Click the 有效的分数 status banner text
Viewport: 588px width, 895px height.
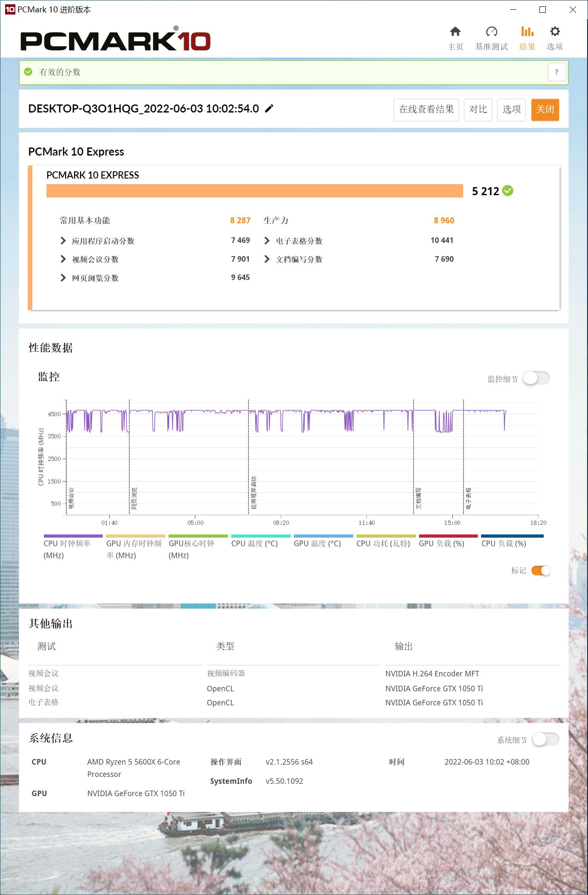pos(60,72)
